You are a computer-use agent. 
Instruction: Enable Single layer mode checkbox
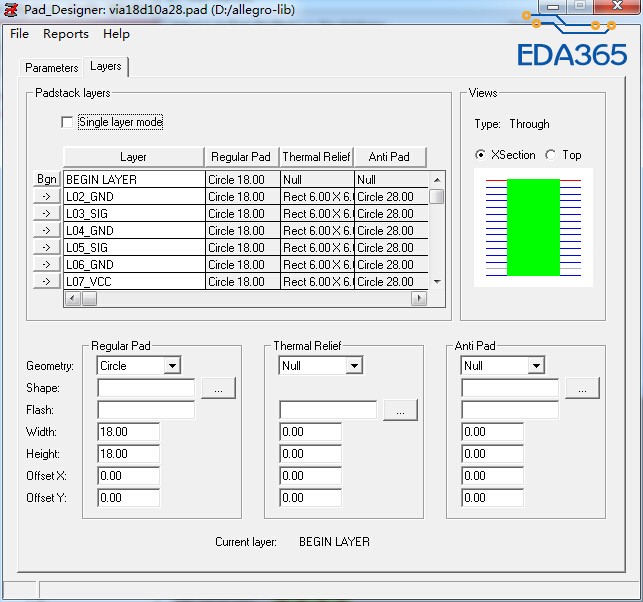point(67,122)
